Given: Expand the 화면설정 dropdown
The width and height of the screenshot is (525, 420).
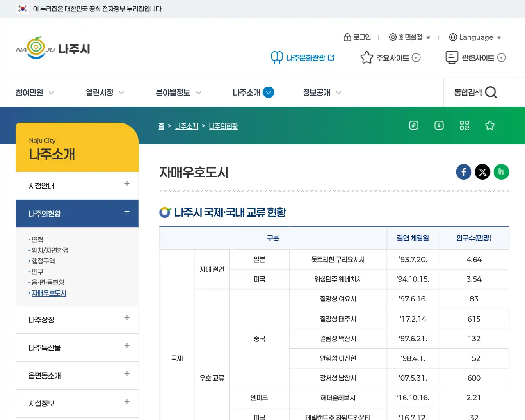Looking at the screenshot, I should pos(410,37).
